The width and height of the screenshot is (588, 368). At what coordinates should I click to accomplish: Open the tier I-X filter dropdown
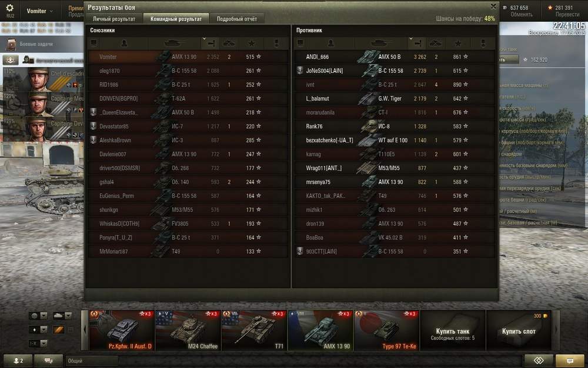pyautogui.click(x=38, y=343)
